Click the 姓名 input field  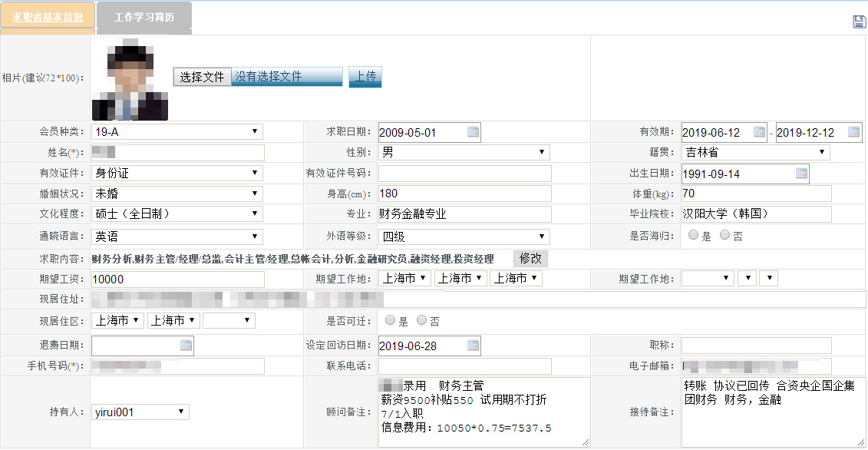pyautogui.click(x=178, y=152)
